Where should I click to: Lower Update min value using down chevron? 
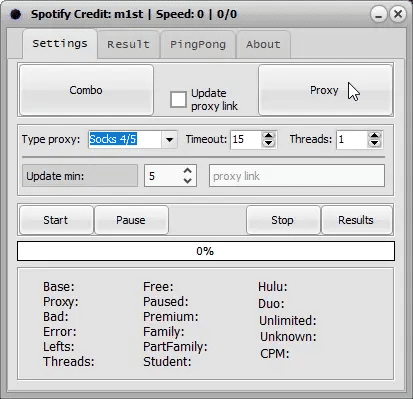tap(188, 181)
